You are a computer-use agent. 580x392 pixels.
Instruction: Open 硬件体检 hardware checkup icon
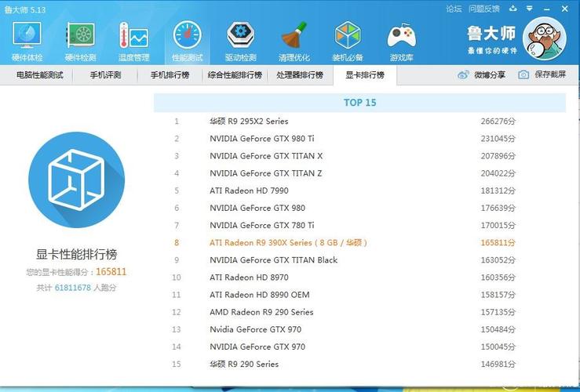click(x=27, y=42)
